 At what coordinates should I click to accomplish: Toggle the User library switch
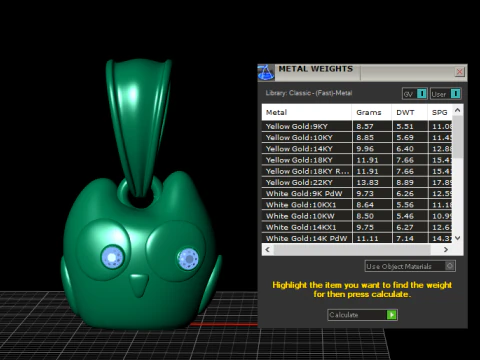[x=446, y=94]
